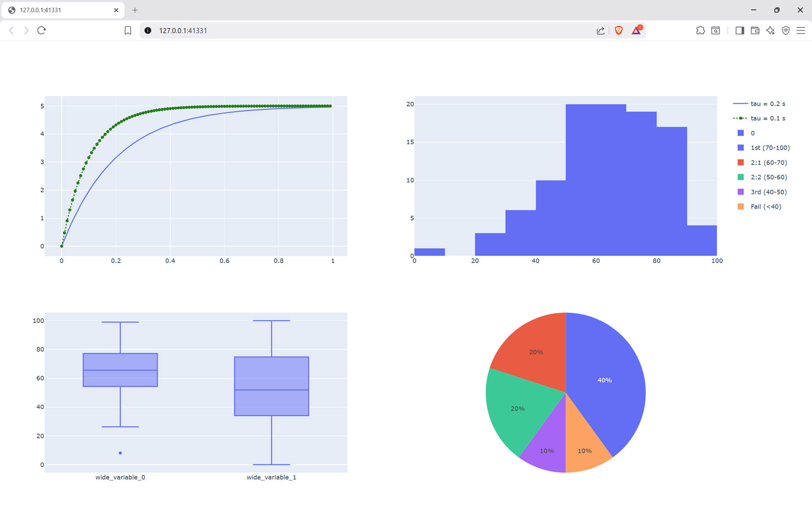Image resolution: width=812 pixels, height=517 pixels.
Task: Open the Brave Rewards triangle icon
Action: click(636, 30)
